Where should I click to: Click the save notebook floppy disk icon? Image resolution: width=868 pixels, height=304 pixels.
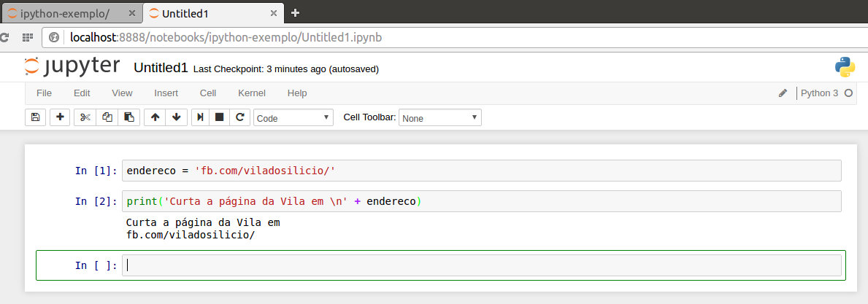pyautogui.click(x=35, y=117)
